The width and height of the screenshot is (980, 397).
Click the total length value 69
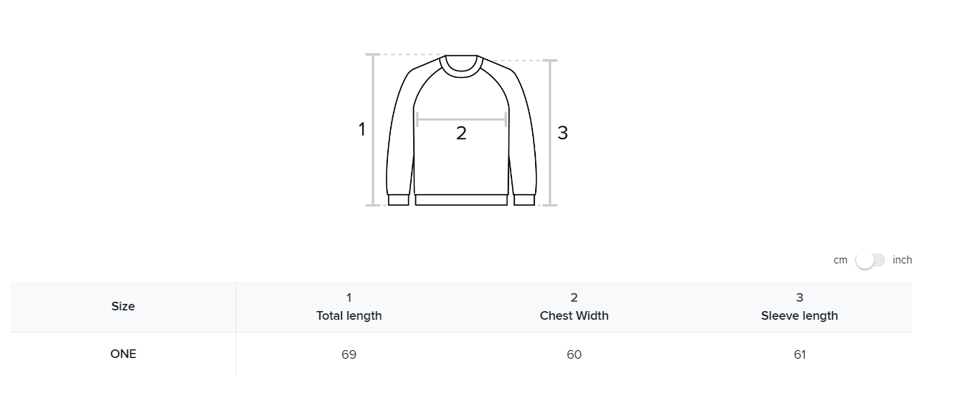[x=349, y=354]
